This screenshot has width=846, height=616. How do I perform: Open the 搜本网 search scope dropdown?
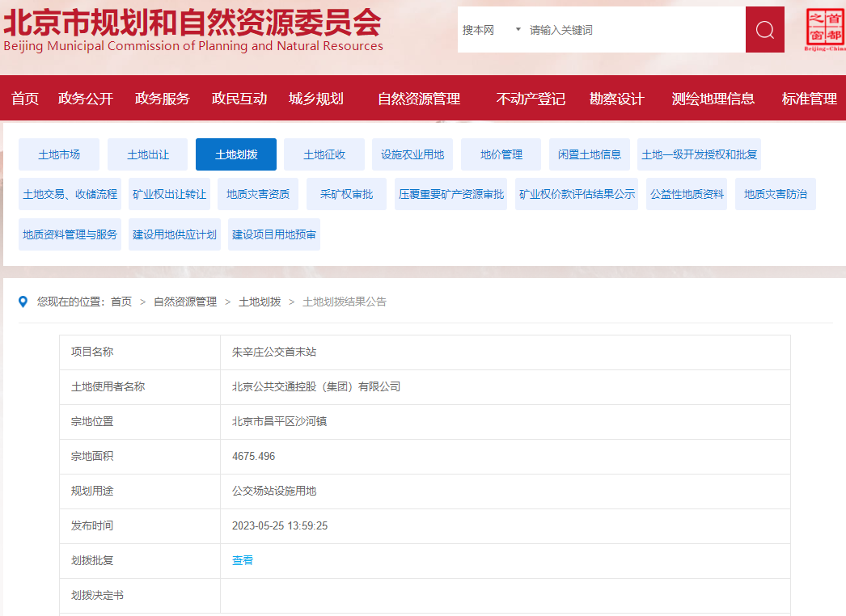tap(492, 30)
